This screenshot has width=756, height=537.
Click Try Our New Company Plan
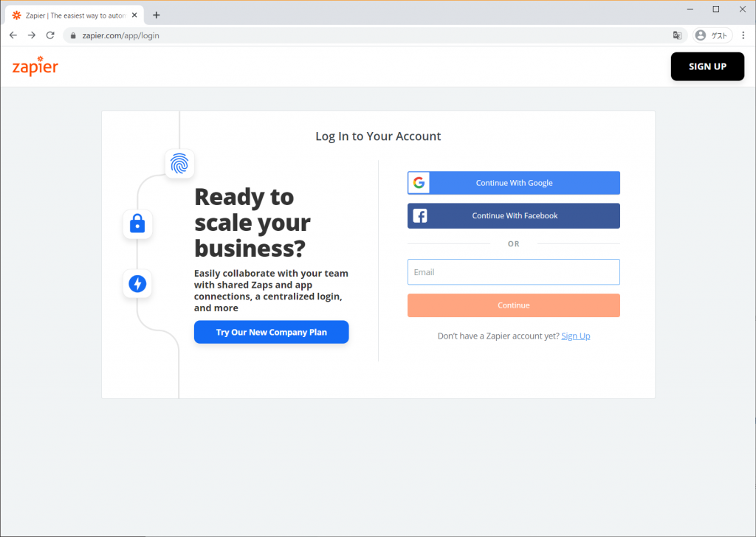coord(272,332)
